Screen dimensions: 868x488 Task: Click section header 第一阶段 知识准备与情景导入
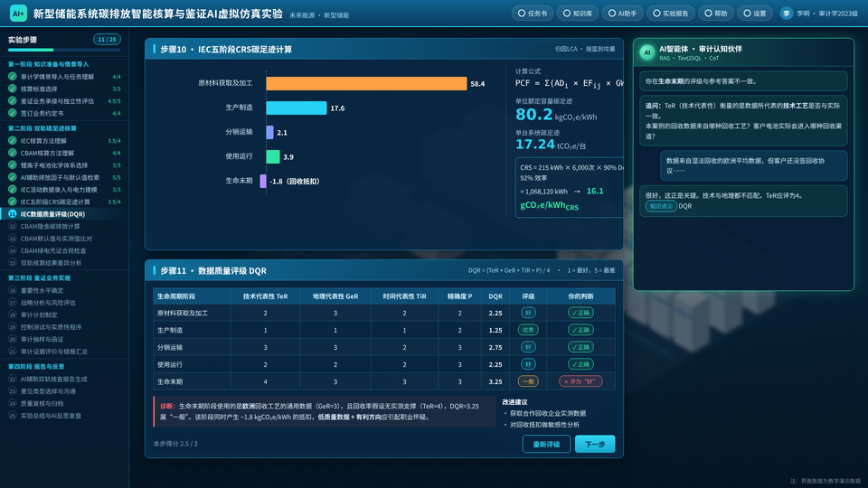48,64
